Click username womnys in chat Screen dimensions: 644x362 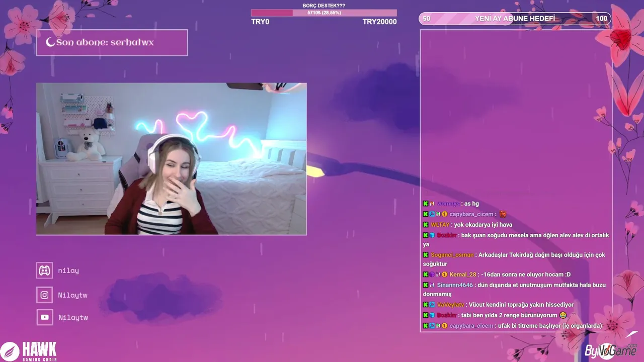(x=448, y=204)
